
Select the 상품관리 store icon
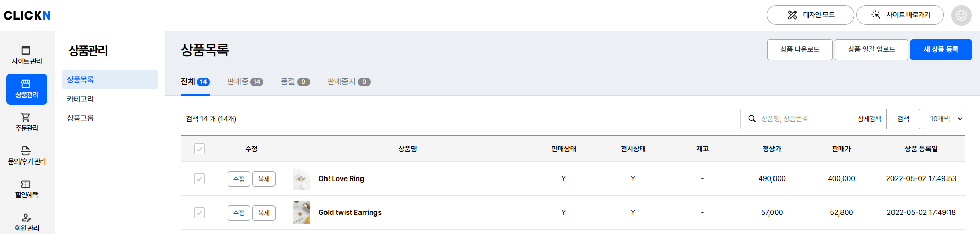26,84
